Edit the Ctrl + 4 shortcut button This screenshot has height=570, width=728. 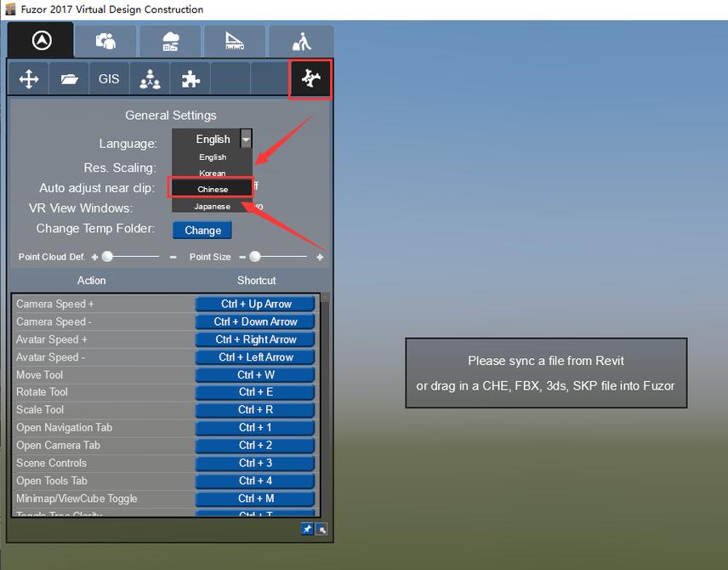[255, 481]
